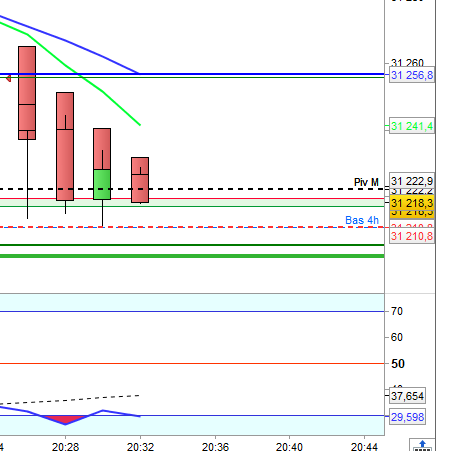Click the 20:40 time axis label
The width and height of the screenshot is (475, 451).
[289, 447]
